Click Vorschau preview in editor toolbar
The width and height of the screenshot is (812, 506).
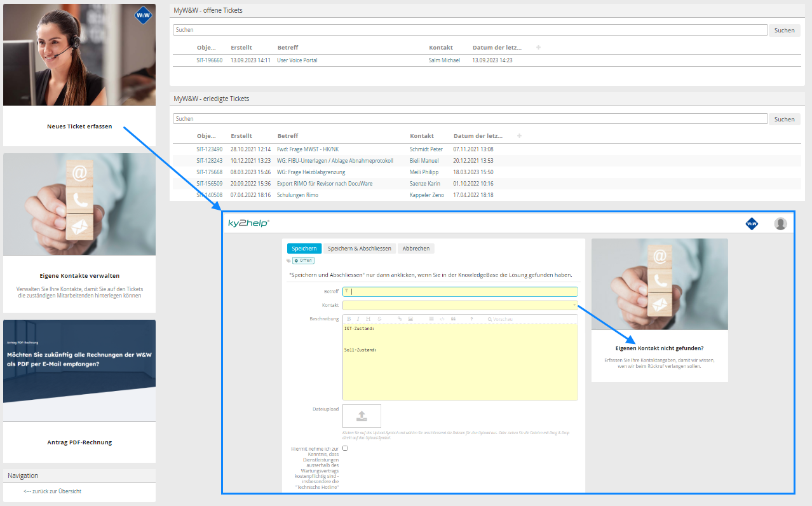(500, 319)
